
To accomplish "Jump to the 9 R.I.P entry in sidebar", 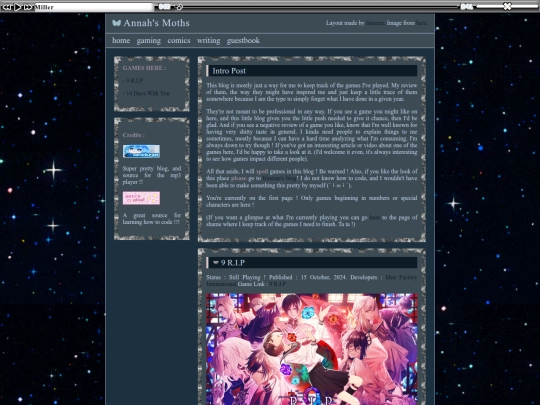I will click(x=133, y=81).
